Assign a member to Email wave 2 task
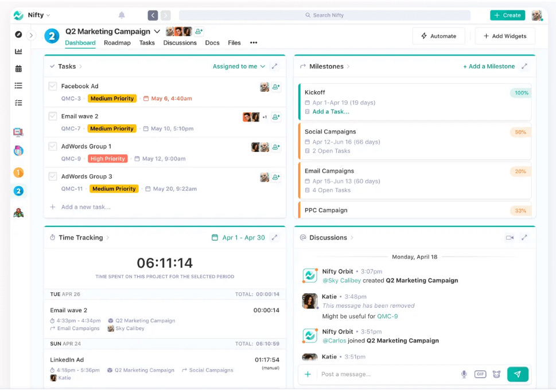The width and height of the screenshot is (556, 392). (276, 117)
